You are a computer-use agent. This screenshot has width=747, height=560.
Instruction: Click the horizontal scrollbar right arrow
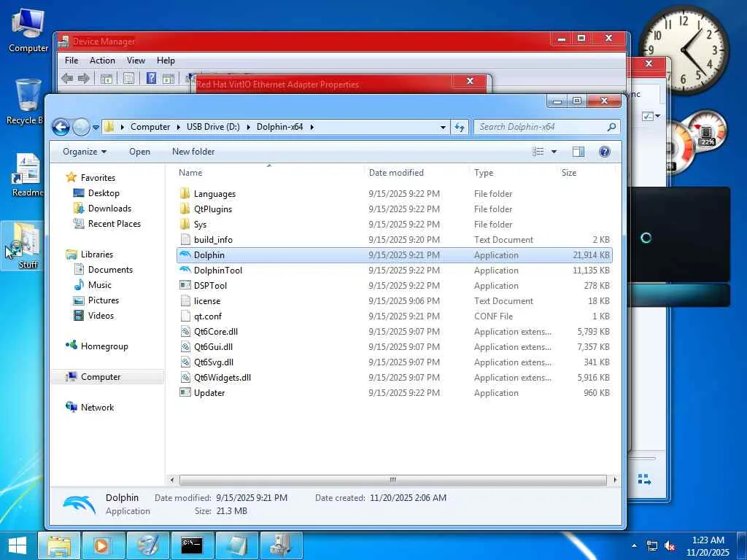point(615,480)
